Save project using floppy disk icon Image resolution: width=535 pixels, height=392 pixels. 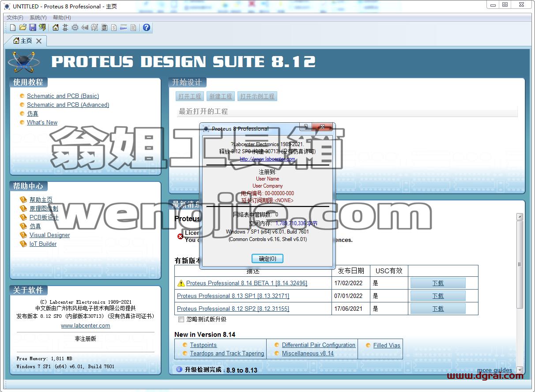[33, 27]
